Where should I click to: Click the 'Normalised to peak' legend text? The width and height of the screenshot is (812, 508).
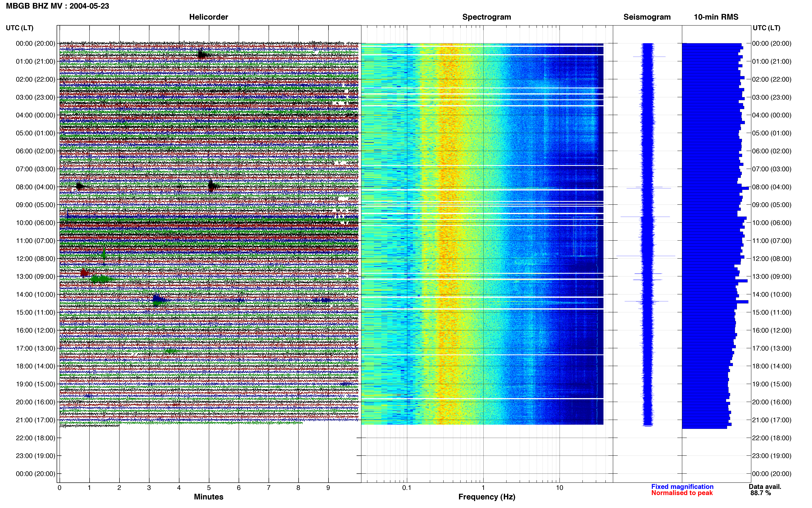click(x=682, y=493)
